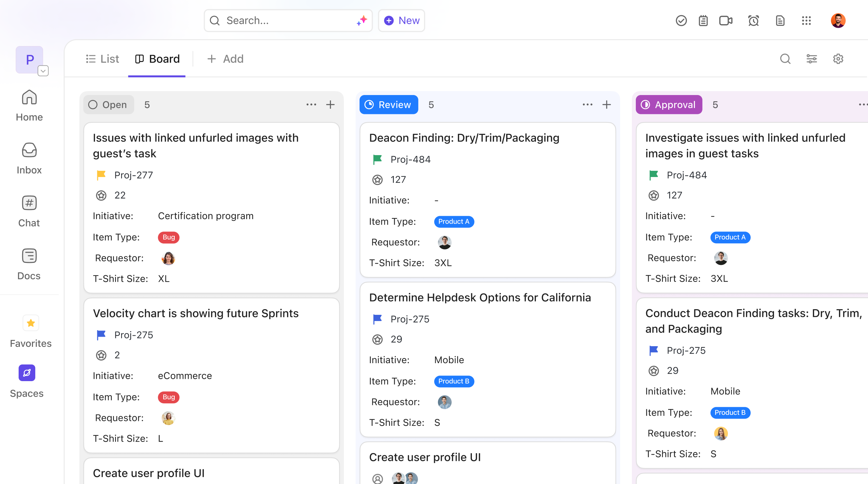The image size is (868, 484).
Task: Expand the workspace switcher chevron
Action: pos(43,71)
